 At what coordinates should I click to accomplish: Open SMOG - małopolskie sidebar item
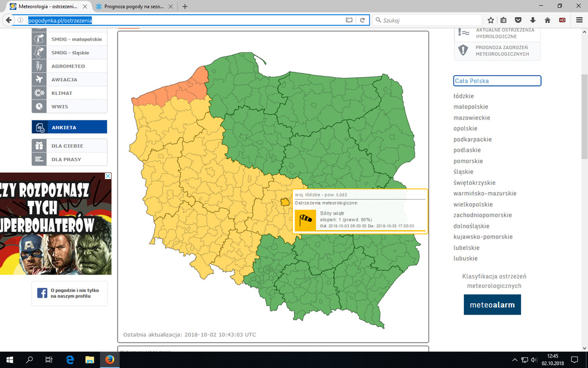click(x=69, y=39)
